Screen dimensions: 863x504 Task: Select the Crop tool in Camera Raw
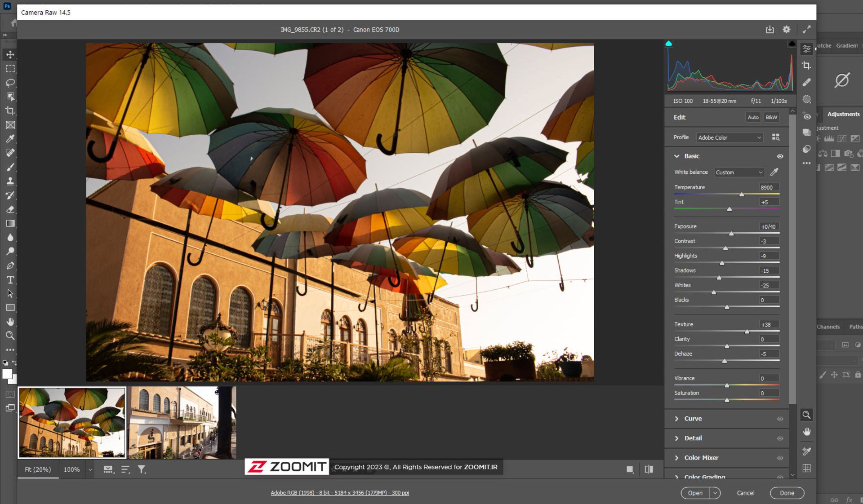point(806,66)
